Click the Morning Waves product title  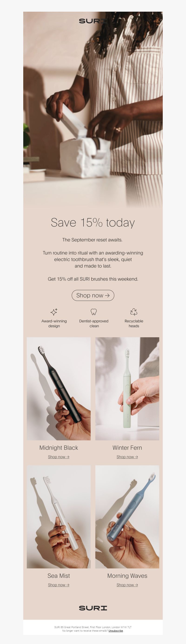click(x=127, y=576)
